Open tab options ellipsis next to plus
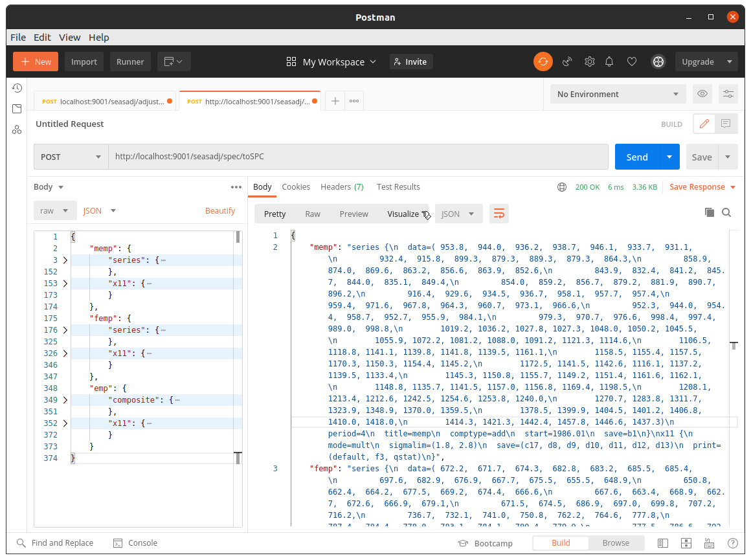Viewport: 751px width, 560px height. 354,101
